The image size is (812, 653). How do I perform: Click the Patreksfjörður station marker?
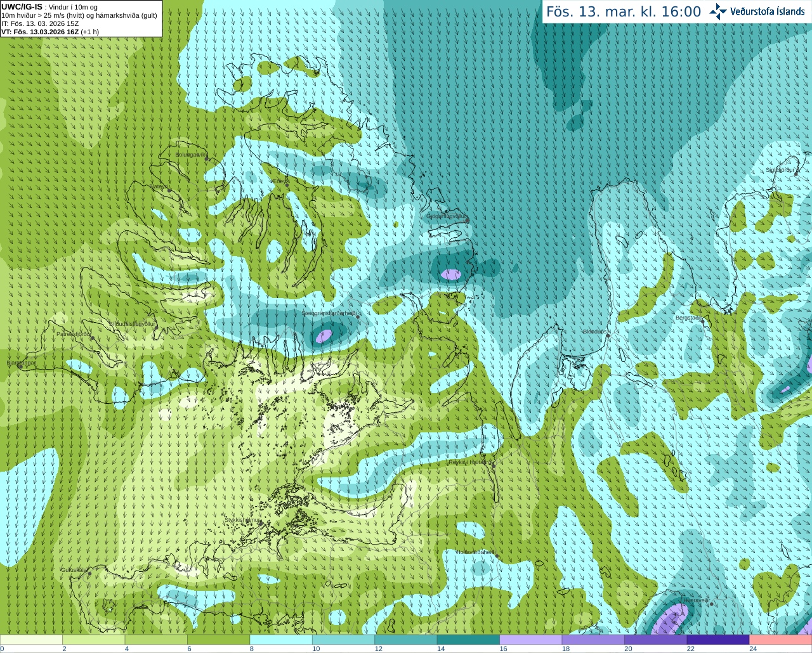[93, 338]
